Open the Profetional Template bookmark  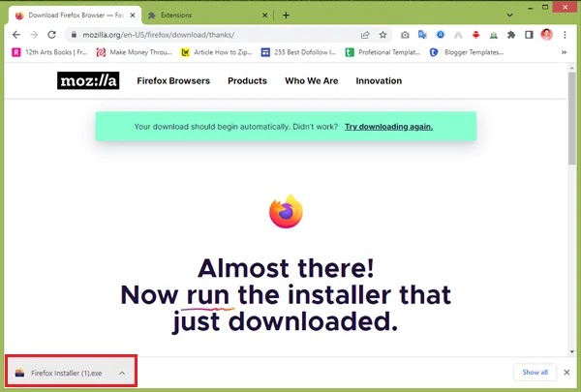(x=382, y=52)
